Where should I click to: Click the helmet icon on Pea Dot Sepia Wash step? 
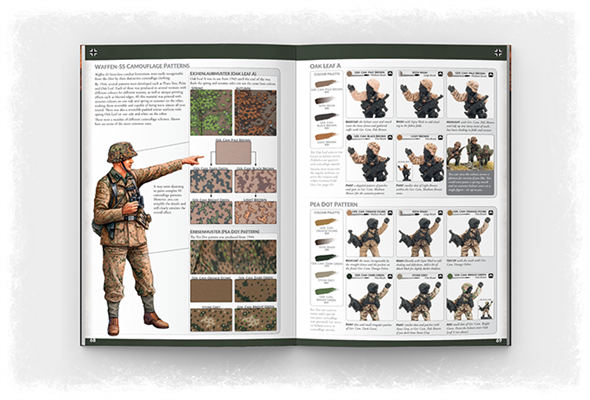coord(440,213)
